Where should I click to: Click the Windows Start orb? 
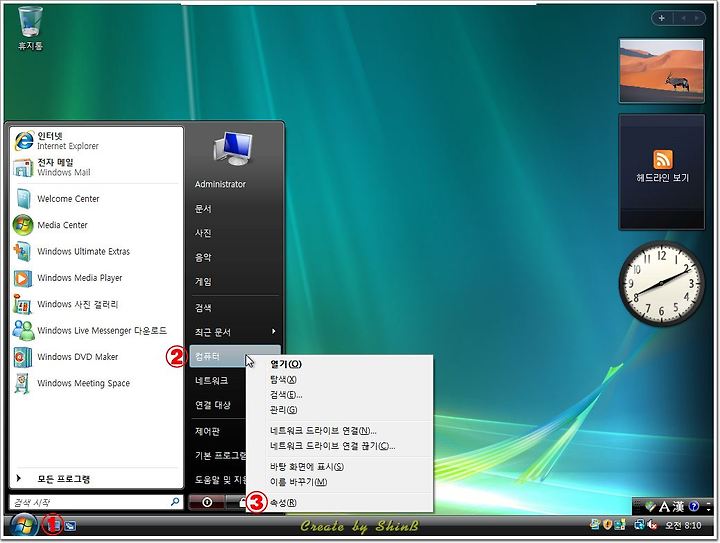point(23,526)
